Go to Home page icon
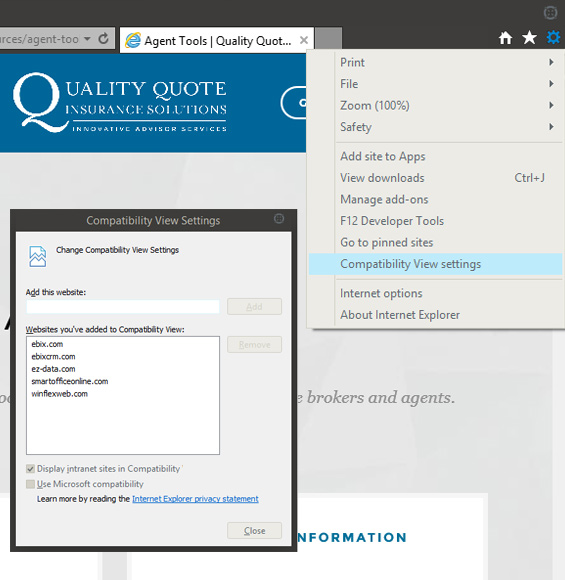The height and width of the screenshot is (580, 565). [x=505, y=38]
